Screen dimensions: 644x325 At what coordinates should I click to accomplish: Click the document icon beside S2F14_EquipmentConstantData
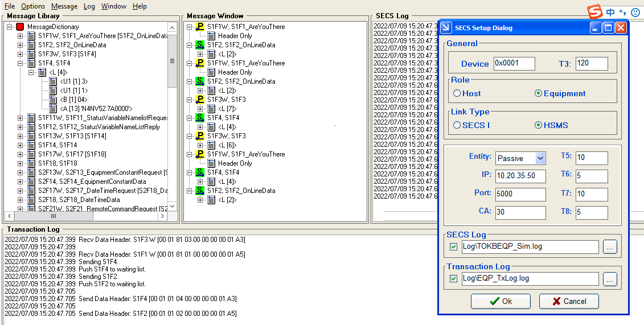pos(31,182)
